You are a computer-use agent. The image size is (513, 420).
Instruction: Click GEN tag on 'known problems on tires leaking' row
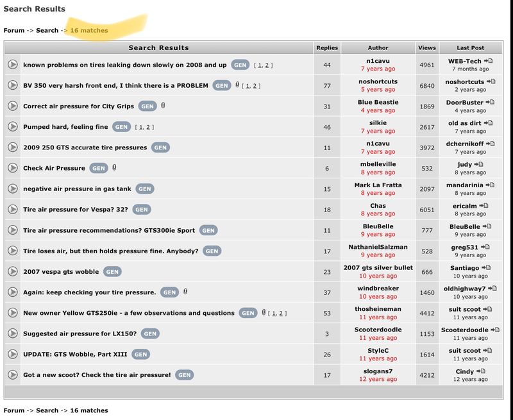240,65
